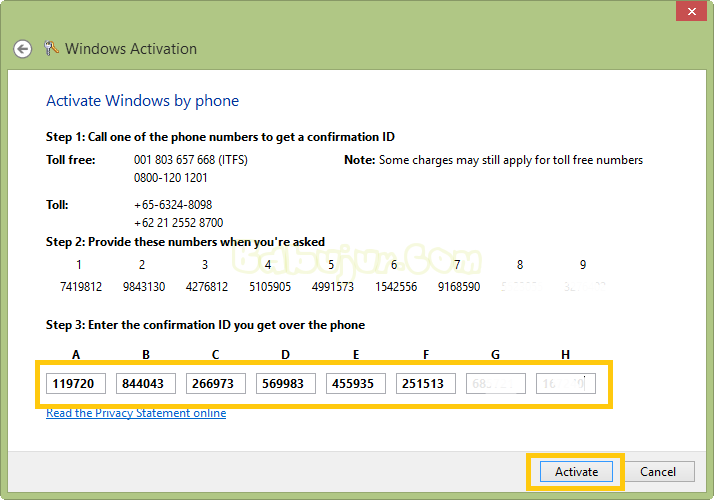
Task: Click the blurred confirmation ID field G
Action: coord(496,383)
